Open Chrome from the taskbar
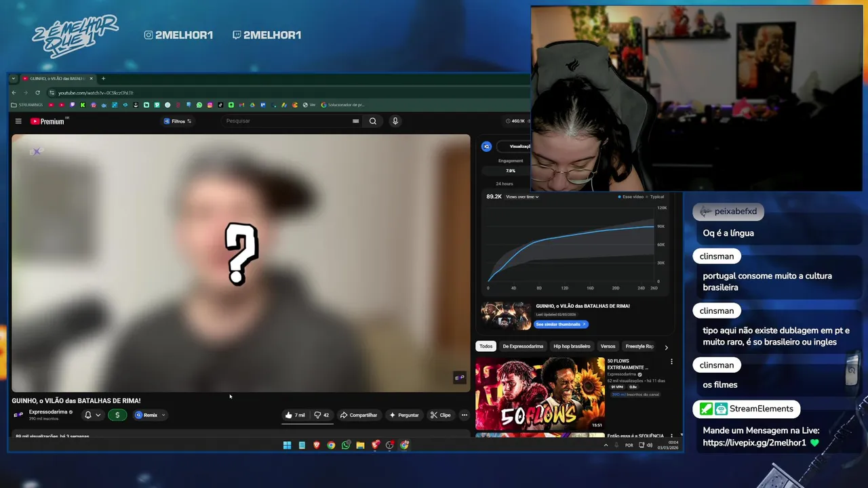This screenshot has width=868, height=488. coord(331,445)
